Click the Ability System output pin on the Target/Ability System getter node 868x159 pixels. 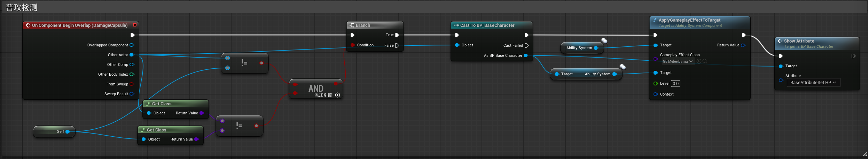[x=615, y=74]
